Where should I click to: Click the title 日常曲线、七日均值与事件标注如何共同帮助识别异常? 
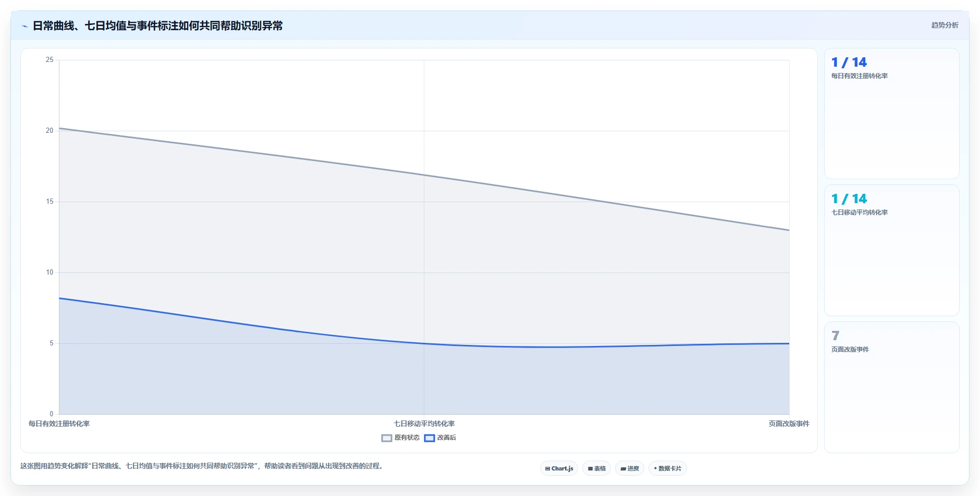[x=157, y=26]
